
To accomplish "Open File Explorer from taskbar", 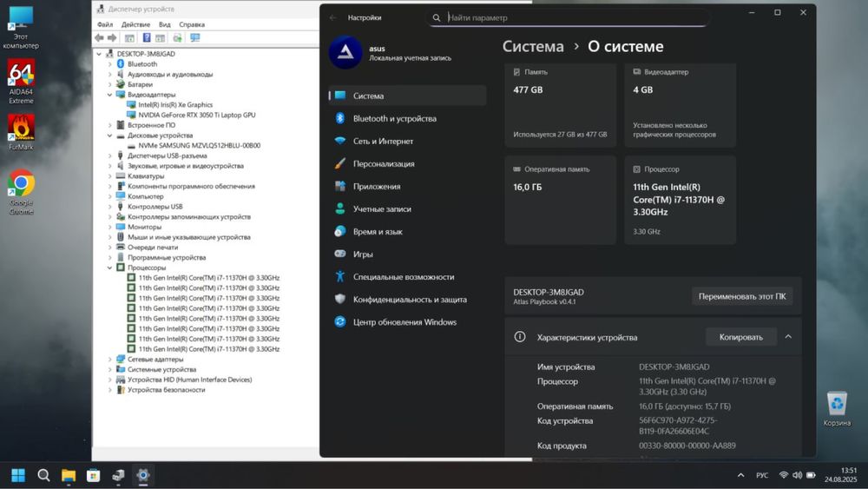I will point(68,475).
